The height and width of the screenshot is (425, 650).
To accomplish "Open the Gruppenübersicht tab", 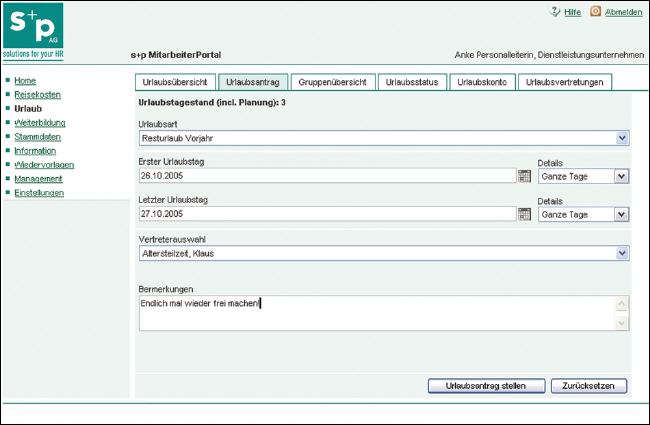I will [335, 82].
